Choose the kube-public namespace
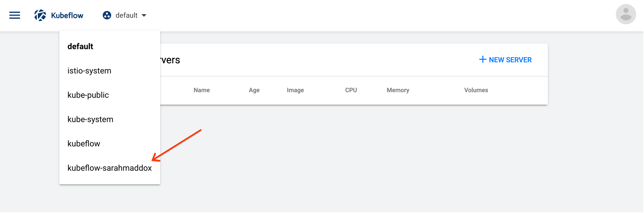The image size is (644, 213). (x=88, y=95)
